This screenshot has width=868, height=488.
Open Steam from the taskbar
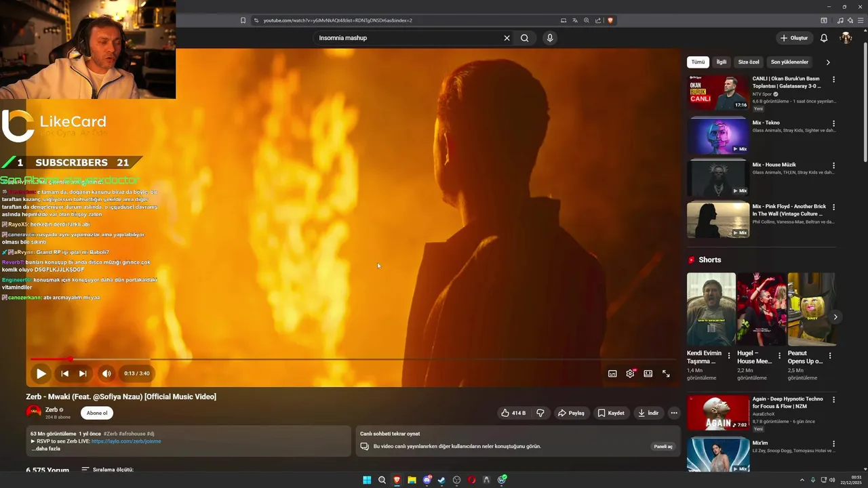coord(441,480)
